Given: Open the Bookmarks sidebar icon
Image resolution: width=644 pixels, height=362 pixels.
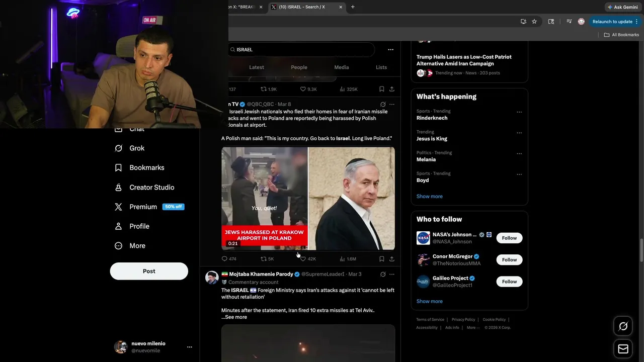Looking at the screenshot, I should click(118, 168).
